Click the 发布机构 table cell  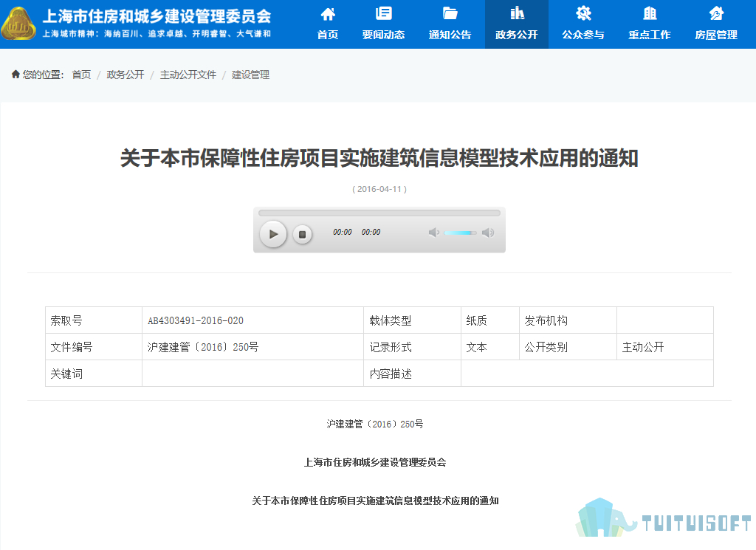[568, 320]
